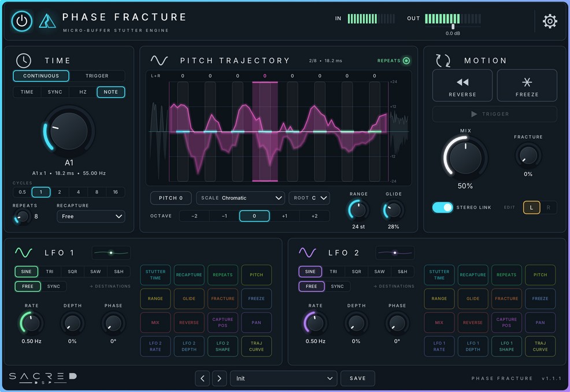Assign LFO 2 to the Capture Pos destination

(x=506, y=322)
